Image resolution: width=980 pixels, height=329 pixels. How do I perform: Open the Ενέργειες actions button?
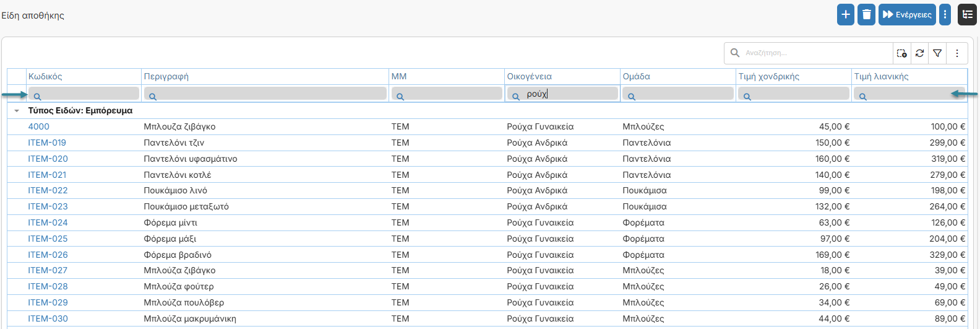907,14
